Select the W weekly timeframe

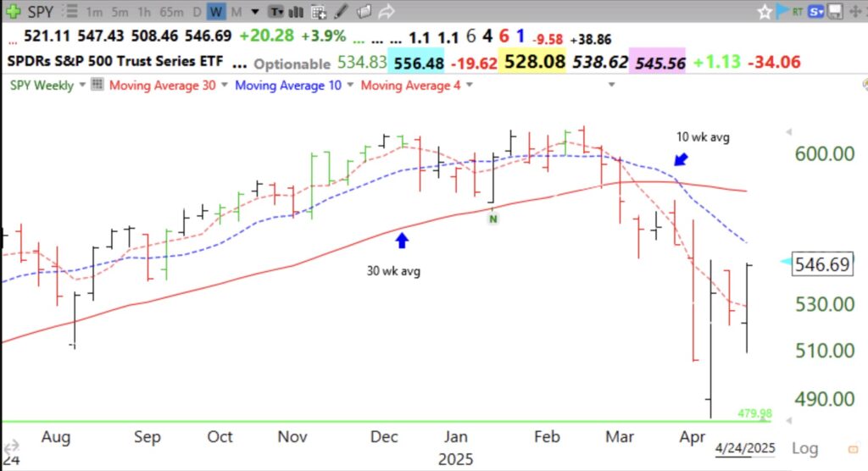tap(216, 12)
